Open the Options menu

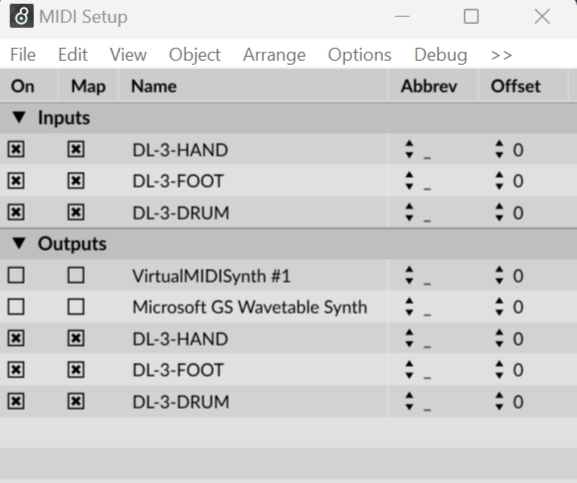tap(360, 55)
